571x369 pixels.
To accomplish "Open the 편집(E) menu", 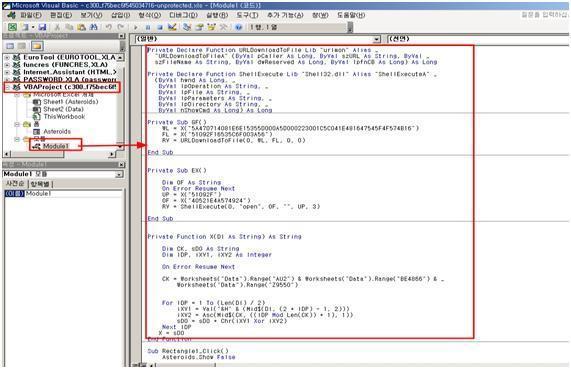I will [61, 15].
